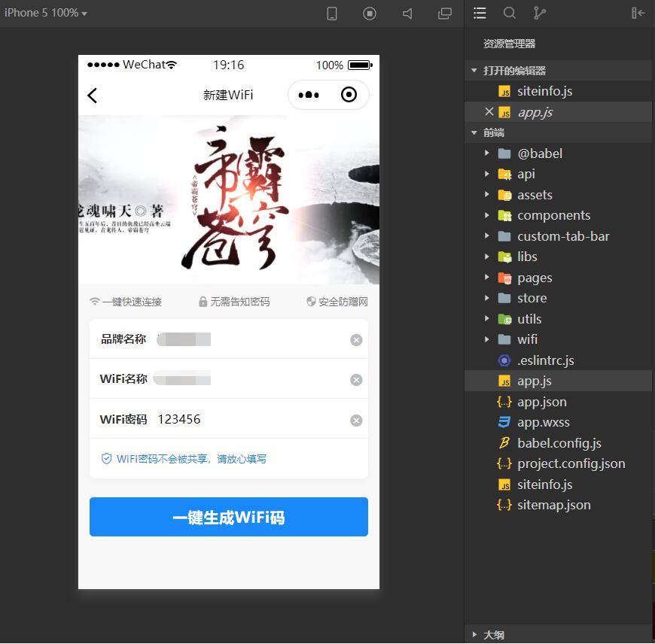Clear the WiFi密码 field with the x icon
The image size is (655, 644).
tap(356, 420)
